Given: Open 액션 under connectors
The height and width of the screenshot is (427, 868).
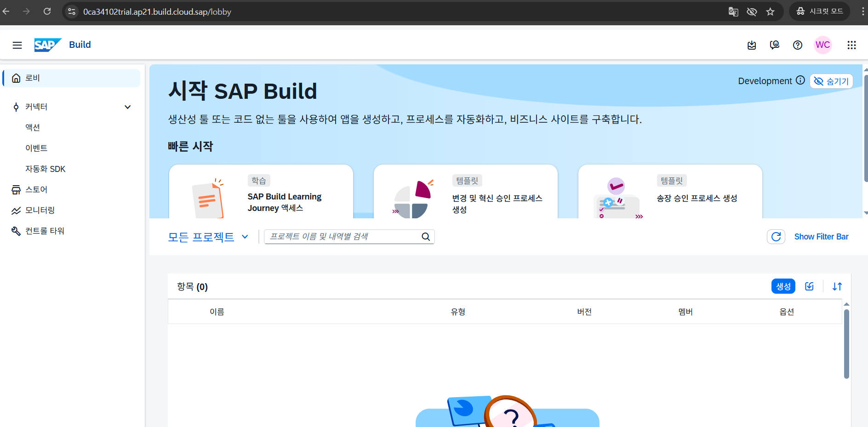Looking at the screenshot, I should (x=33, y=127).
